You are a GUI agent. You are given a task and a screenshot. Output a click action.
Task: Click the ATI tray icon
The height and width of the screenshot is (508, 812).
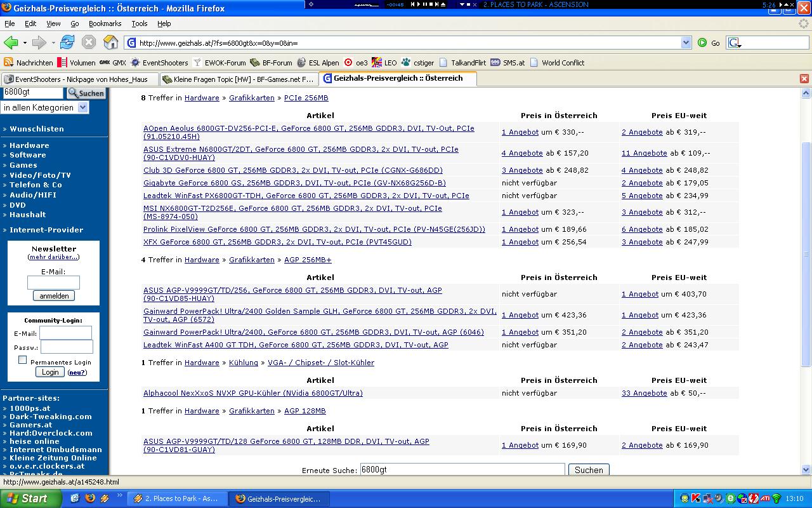(x=765, y=498)
